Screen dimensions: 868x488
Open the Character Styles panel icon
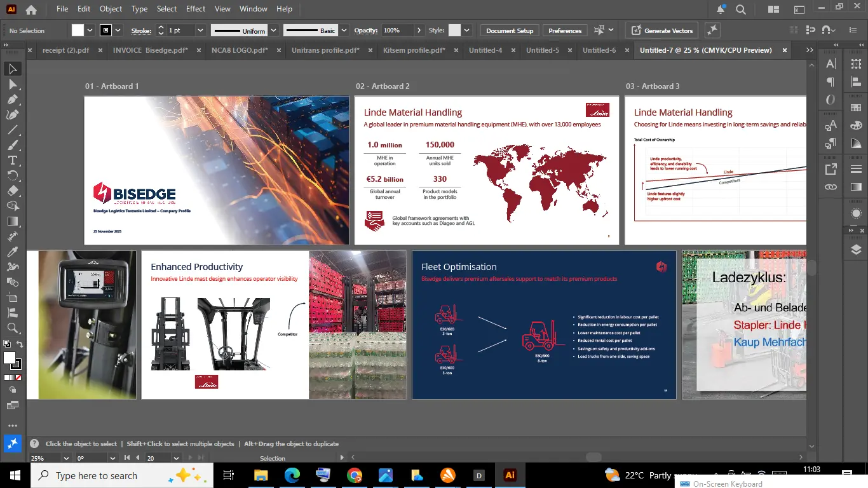click(831, 126)
